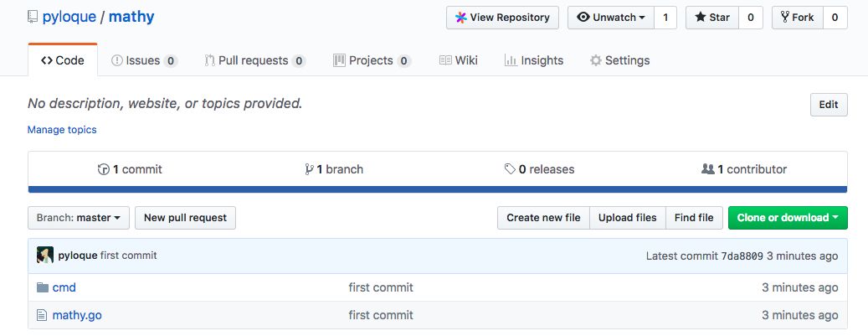View the watchers count of 1
Image resolution: width=868 pixels, height=336 pixels.
[665, 18]
